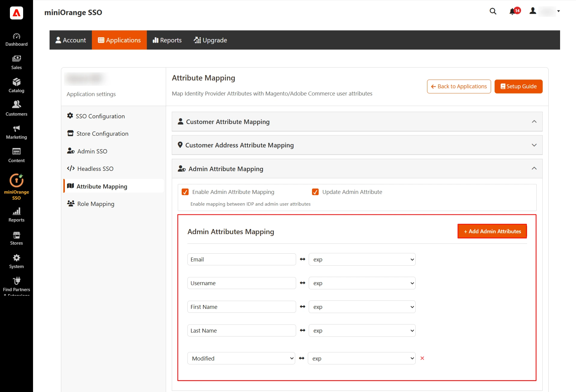
Task: Click the Username attribute input field
Action: point(242,283)
